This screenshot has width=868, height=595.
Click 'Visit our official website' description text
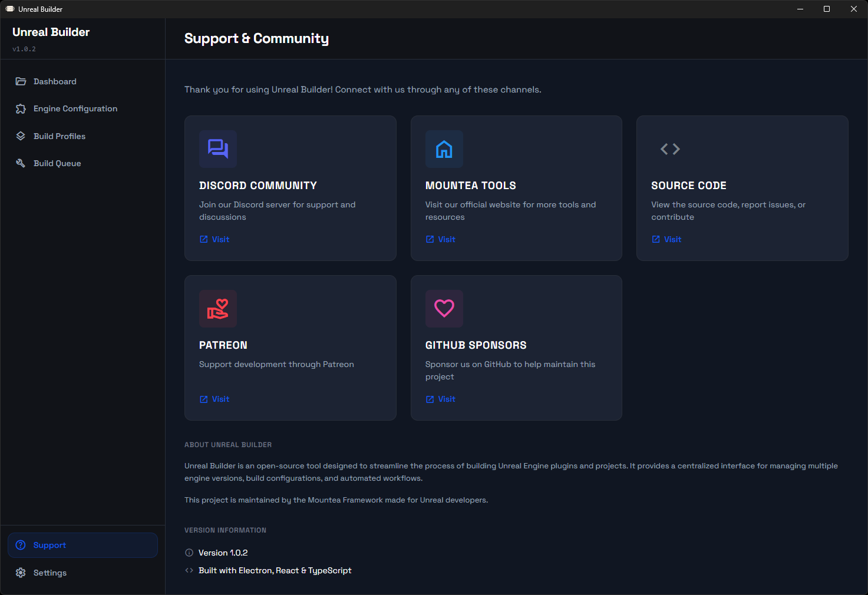(x=511, y=211)
